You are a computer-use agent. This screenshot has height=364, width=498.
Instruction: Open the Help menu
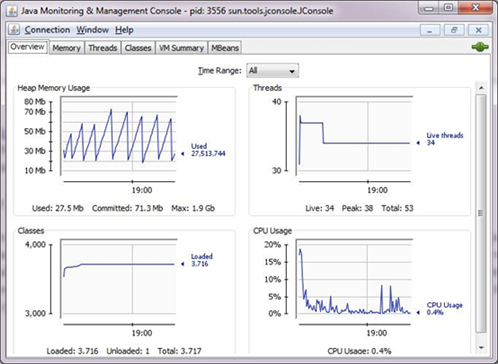tap(124, 30)
